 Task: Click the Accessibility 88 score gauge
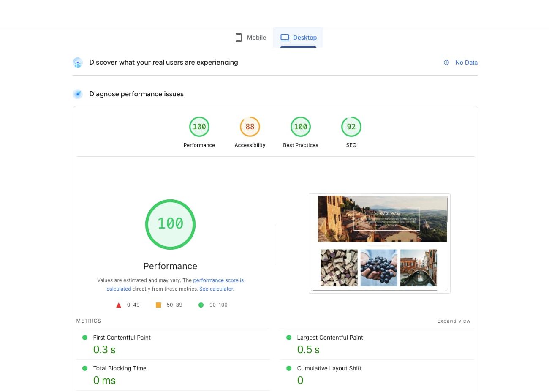click(x=250, y=126)
